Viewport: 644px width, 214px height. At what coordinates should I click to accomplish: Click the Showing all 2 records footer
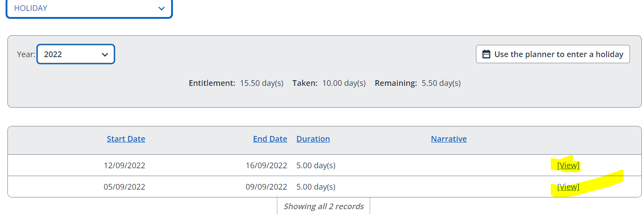point(324,206)
